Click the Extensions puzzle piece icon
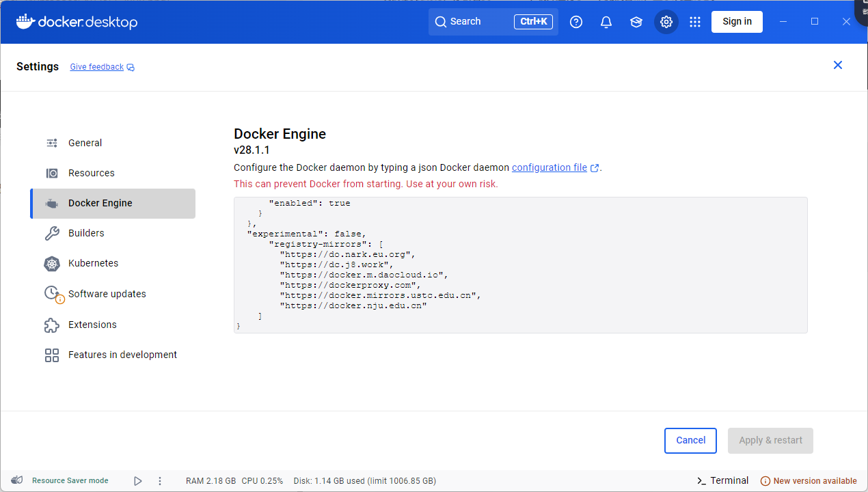Image resolution: width=868 pixels, height=492 pixels. point(52,325)
